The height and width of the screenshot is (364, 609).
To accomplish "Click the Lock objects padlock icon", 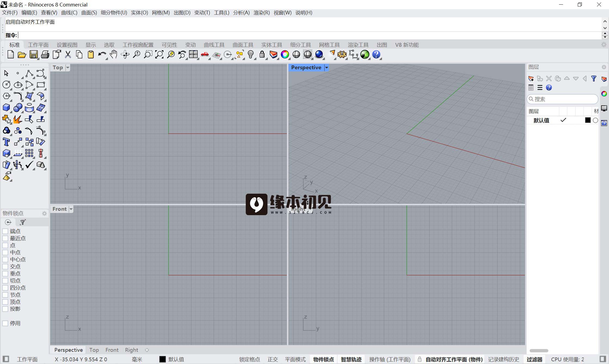I will pos(262,54).
